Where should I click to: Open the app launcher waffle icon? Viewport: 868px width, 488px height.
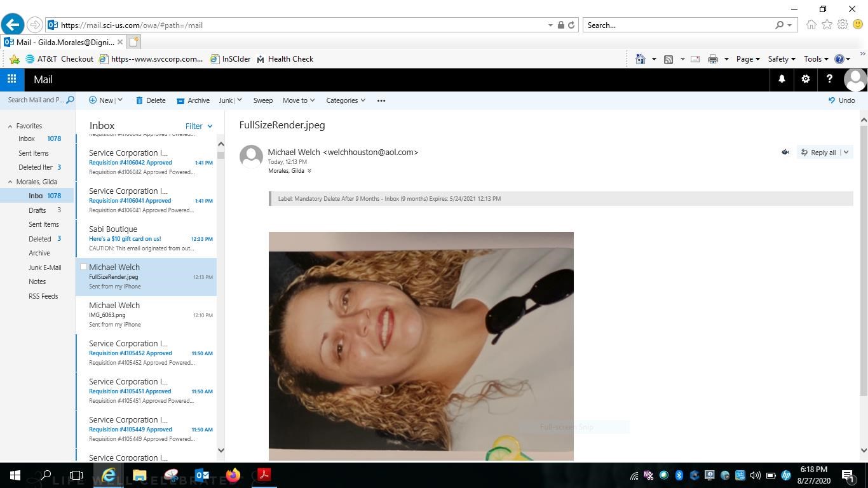(11, 79)
